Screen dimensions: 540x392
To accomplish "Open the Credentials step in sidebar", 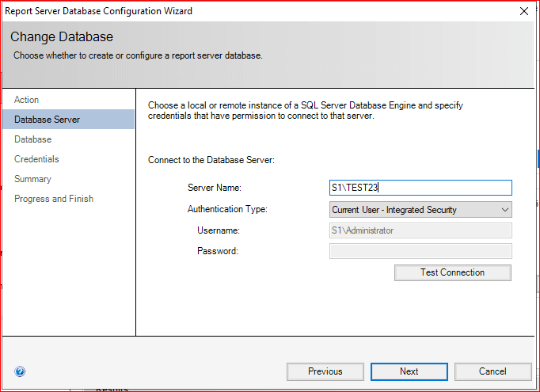I will 36,159.
